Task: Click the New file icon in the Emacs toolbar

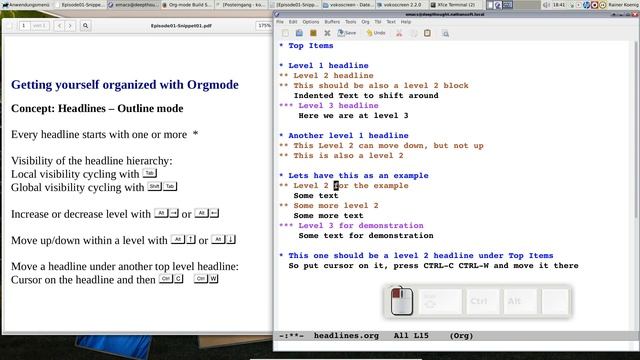Action: 285,33
